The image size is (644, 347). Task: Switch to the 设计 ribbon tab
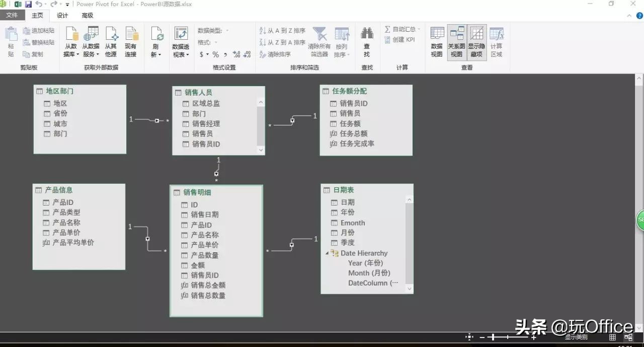[x=62, y=16]
